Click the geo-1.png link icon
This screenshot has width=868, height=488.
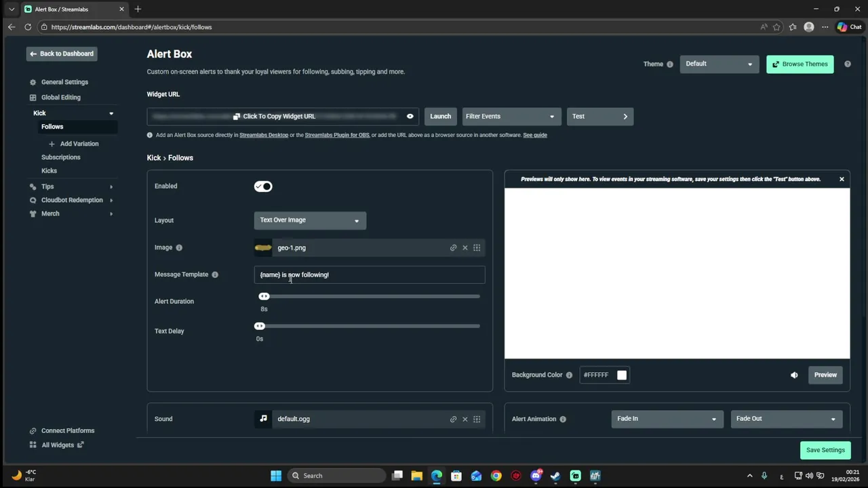(453, 248)
